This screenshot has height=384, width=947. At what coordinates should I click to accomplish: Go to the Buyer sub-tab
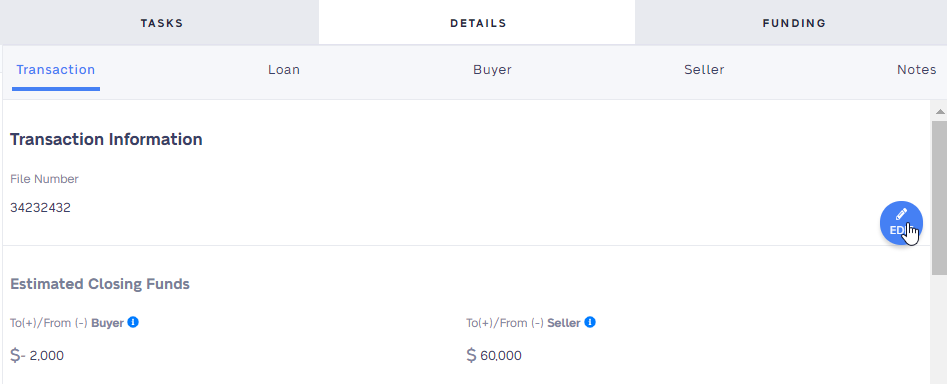[492, 70]
